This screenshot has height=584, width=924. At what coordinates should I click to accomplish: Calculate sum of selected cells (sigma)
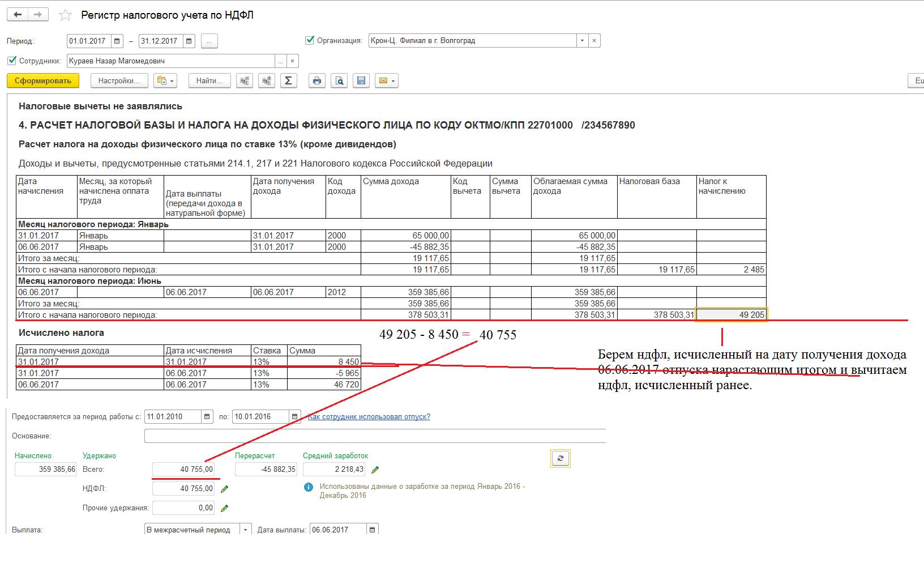[288, 81]
